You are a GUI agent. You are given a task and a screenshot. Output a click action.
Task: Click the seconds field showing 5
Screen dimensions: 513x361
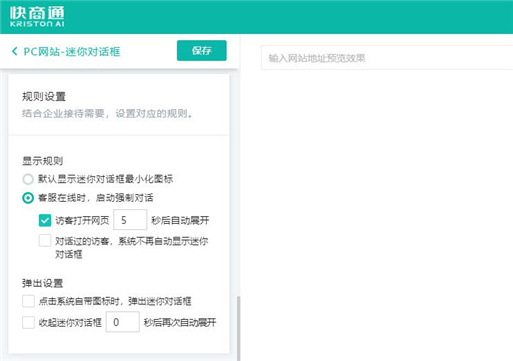[x=130, y=220]
